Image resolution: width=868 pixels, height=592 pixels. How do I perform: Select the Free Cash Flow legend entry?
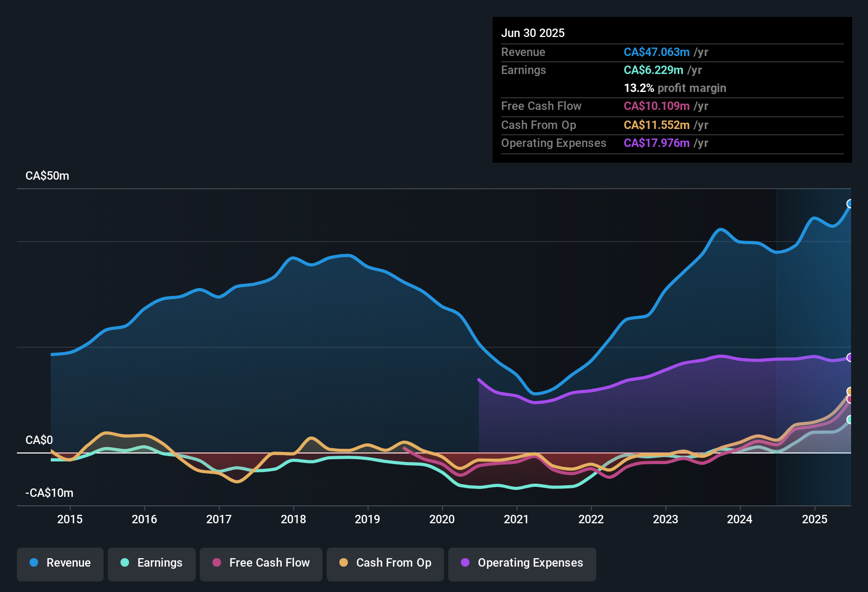(x=261, y=563)
